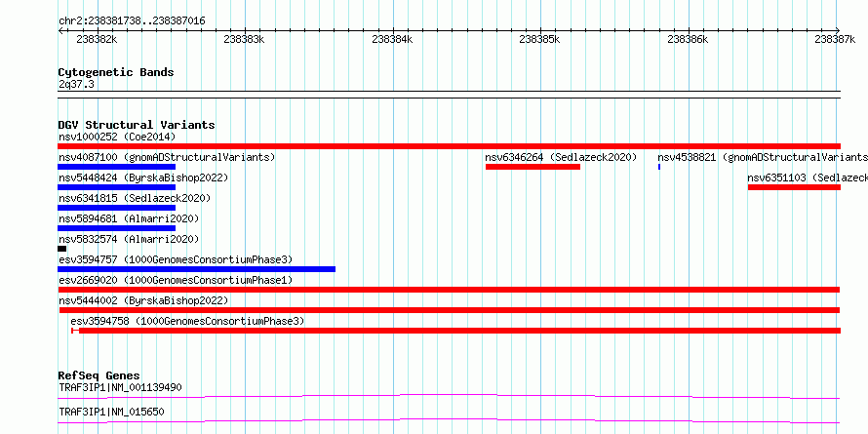
Task: Open TRAF3IP1|NM_001139490 transcript label
Action: (120, 387)
